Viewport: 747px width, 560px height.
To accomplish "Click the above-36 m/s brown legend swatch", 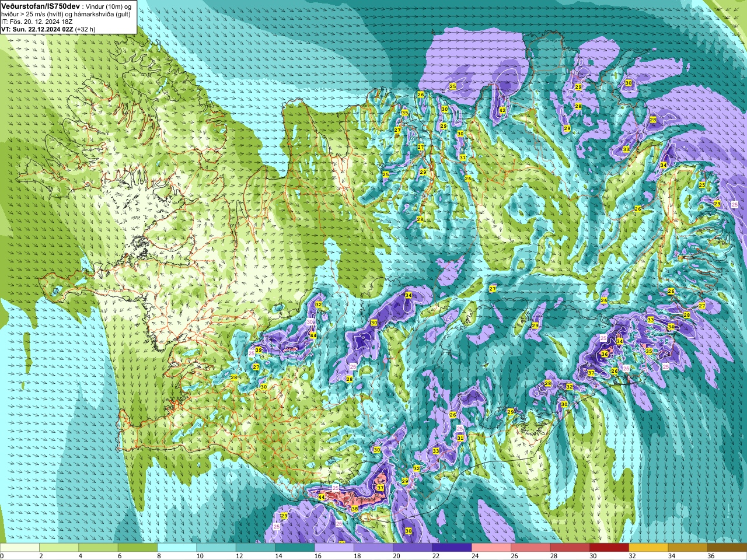I will (x=727, y=548).
